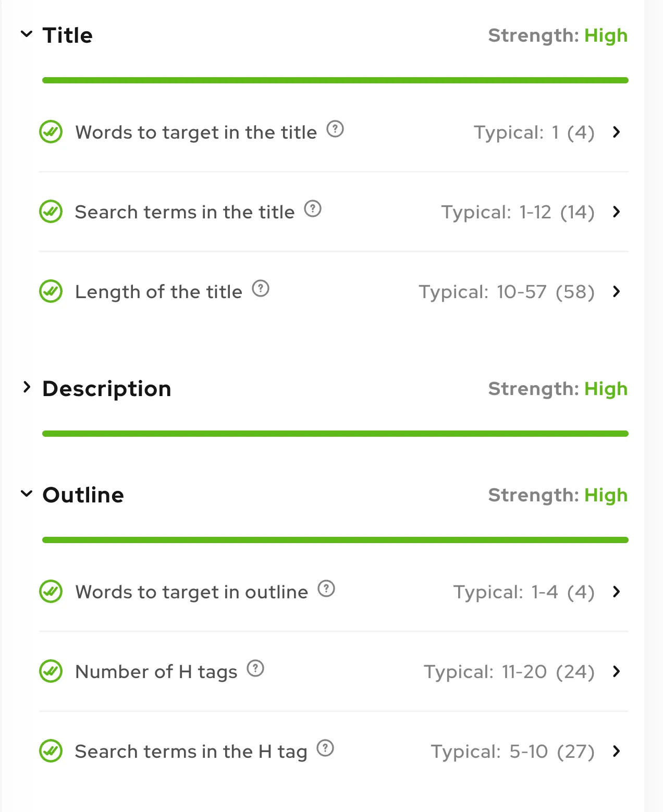Click the Description heading text

tap(107, 389)
